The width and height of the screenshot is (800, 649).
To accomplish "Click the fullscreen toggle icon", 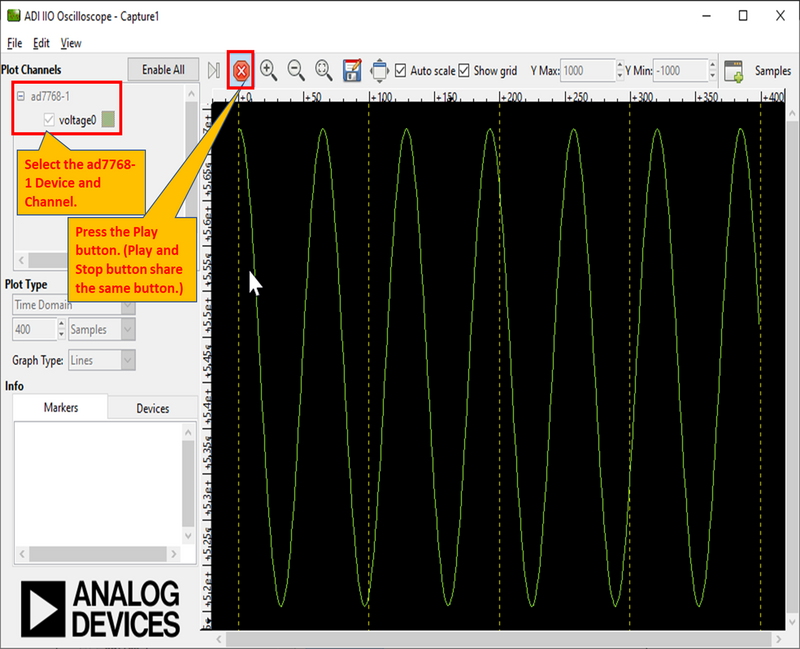I will (379, 70).
